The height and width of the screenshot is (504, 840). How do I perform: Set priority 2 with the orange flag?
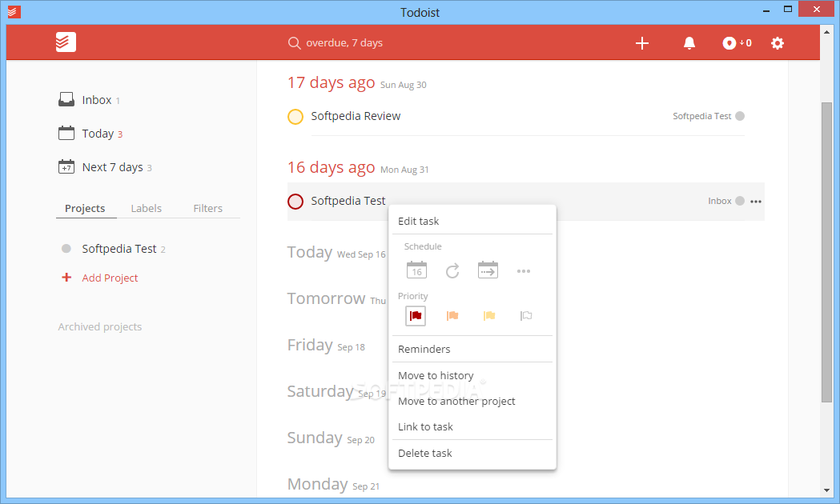tap(452, 316)
